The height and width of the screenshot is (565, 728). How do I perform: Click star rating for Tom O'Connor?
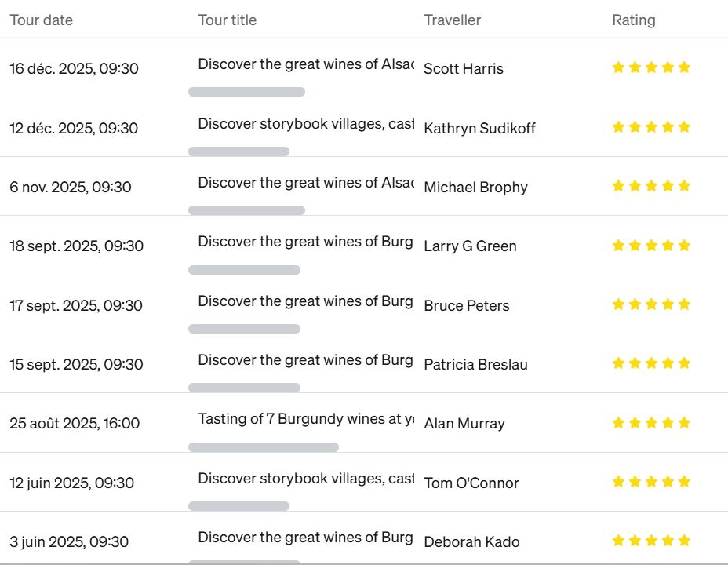coord(651,482)
